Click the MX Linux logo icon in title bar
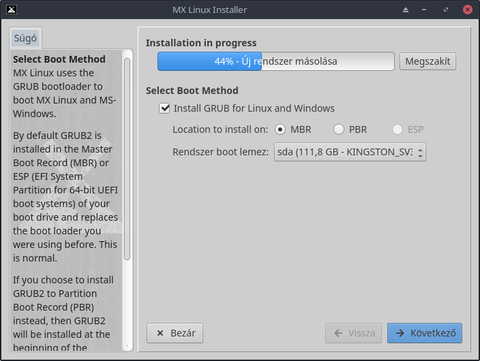 click(x=12, y=9)
